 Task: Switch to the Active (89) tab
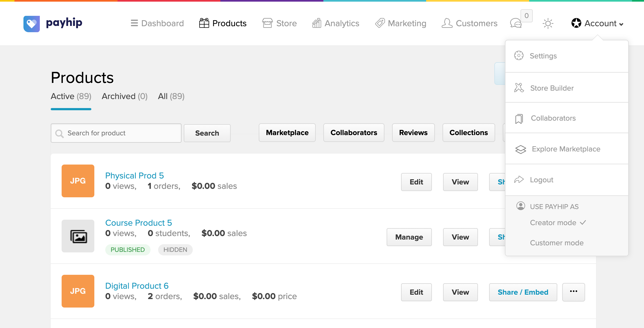(x=71, y=96)
